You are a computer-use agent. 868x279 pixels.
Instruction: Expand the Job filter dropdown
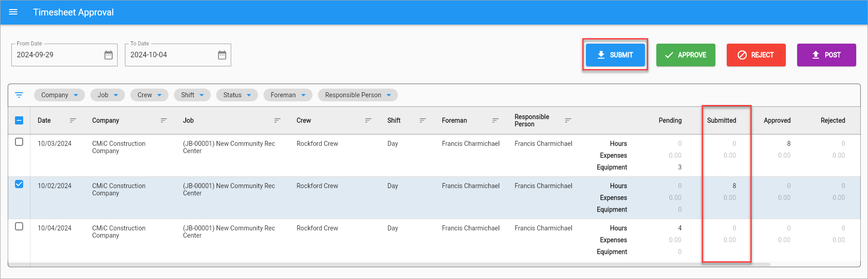[x=108, y=95]
